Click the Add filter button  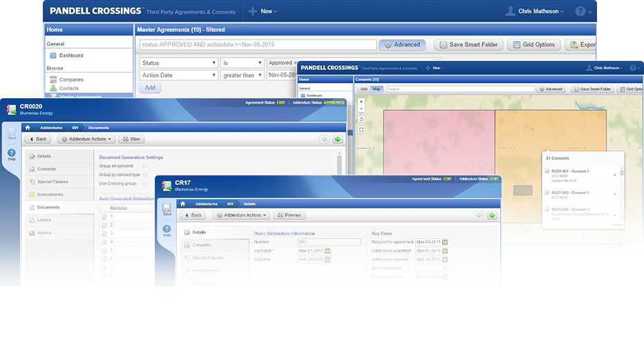click(x=150, y=88)
